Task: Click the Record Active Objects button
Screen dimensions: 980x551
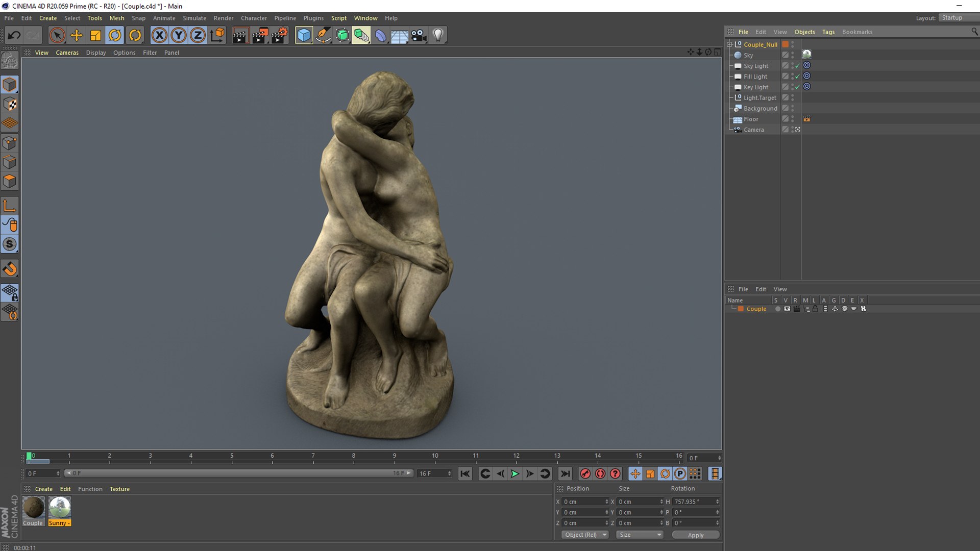Action: (x=585, y=473)
